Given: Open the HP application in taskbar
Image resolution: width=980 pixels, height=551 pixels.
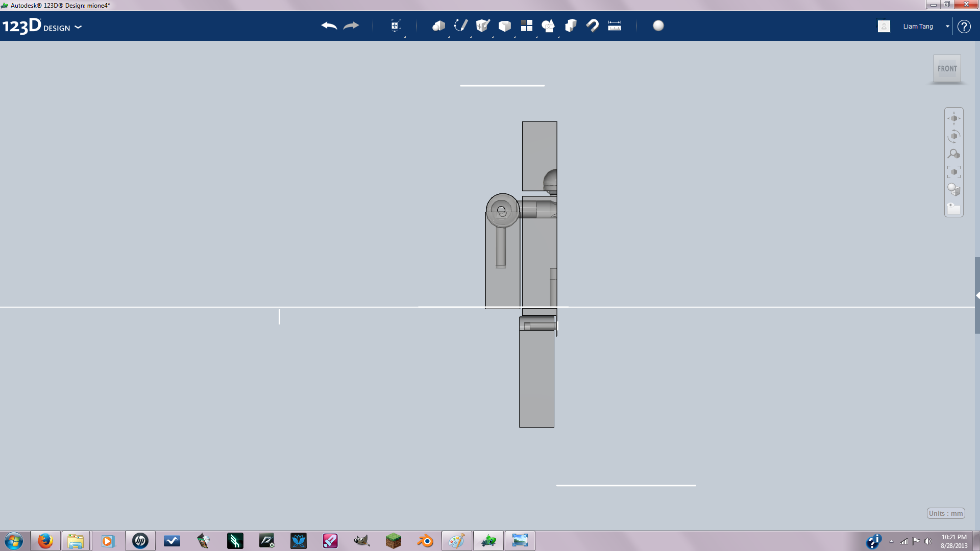Looking at the screenshot, I should [x=140, y=541].
